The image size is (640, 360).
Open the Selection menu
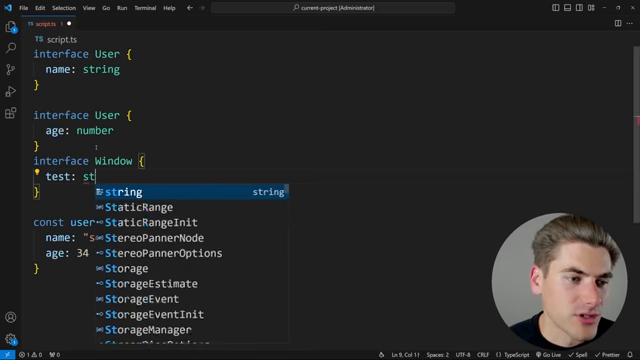pos(64,8)
